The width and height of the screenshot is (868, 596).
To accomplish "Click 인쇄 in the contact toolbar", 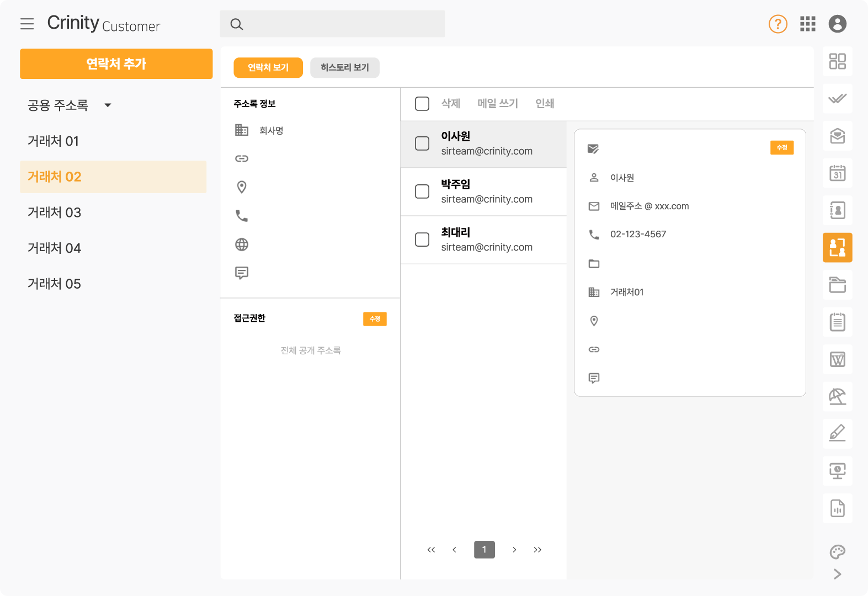I will click(545, 104).
